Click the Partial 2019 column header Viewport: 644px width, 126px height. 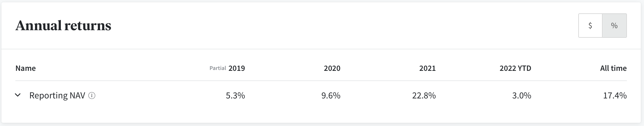tap(227, 68)
